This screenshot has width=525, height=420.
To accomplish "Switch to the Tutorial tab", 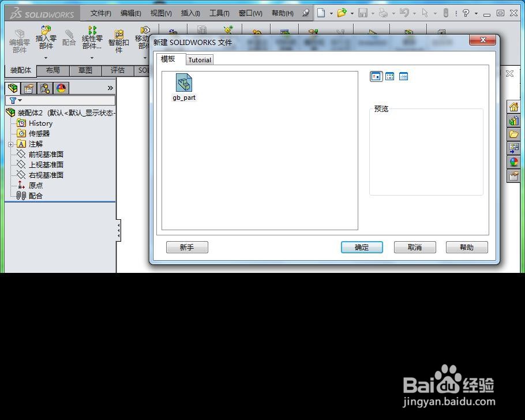I will pos(200,60).
